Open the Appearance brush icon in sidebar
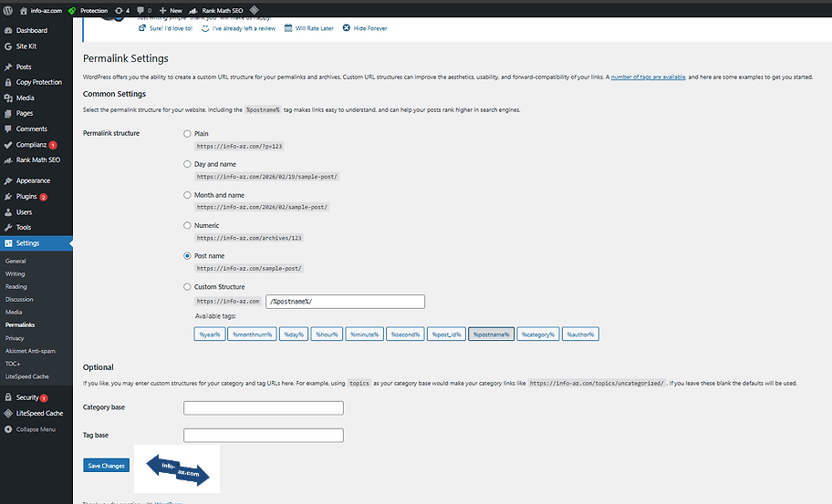Viewport: 832px width, 504px height. click(x=8, y=180)
